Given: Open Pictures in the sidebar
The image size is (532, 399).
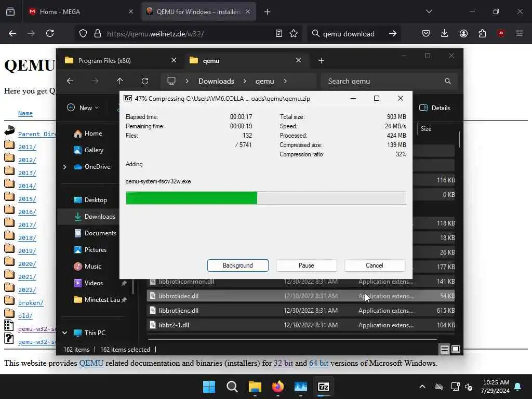Looking at the screenshot, I should 90,250.
